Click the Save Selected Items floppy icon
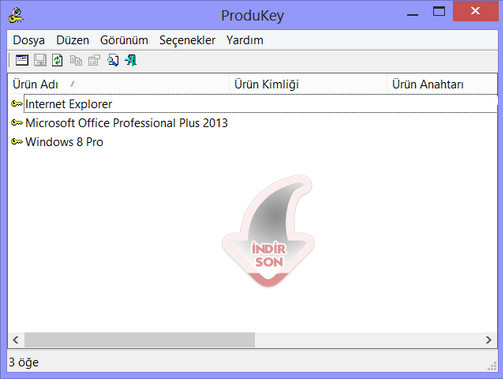The image size is (503, 379). coord(40,60)
